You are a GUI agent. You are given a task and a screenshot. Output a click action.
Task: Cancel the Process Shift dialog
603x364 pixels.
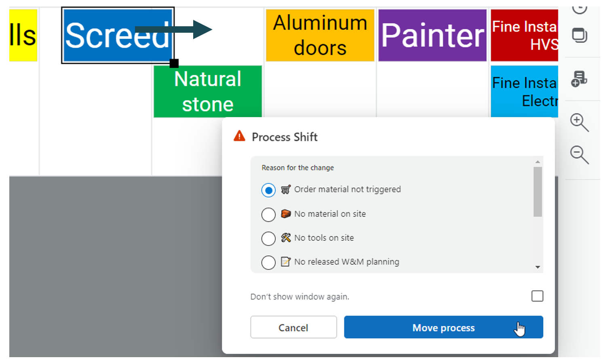[x=293, y=327]
